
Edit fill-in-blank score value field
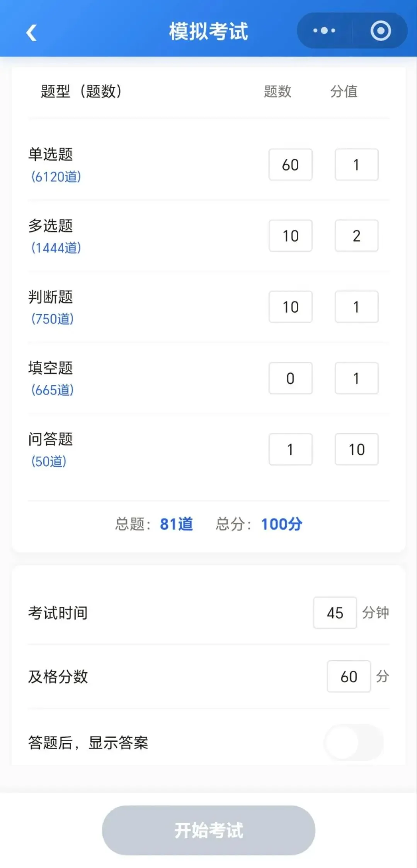coord(356,378)
